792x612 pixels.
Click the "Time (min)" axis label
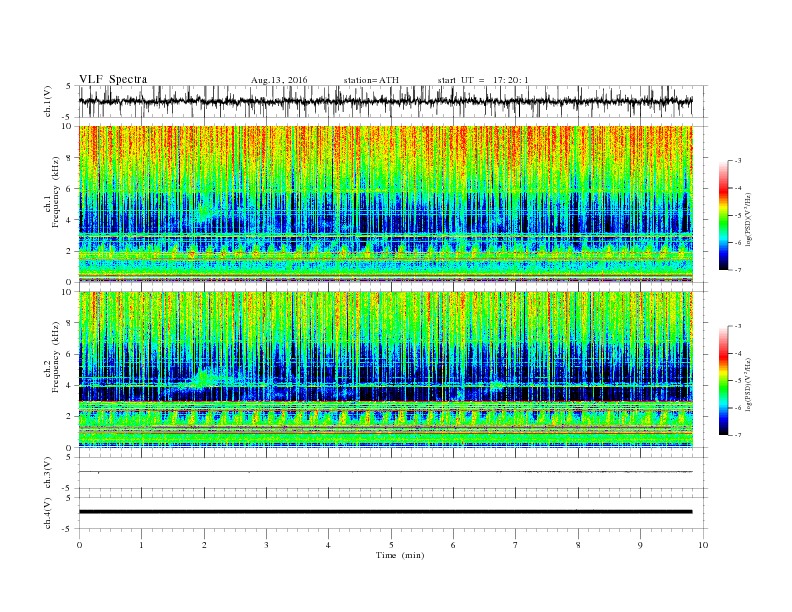pyautogui.click(x=400, y=555)
